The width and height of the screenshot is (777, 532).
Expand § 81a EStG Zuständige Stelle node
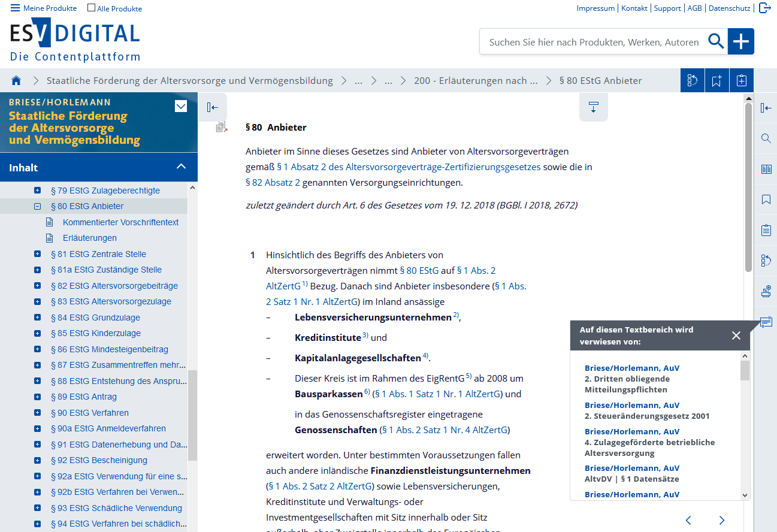tap(37, 270)
